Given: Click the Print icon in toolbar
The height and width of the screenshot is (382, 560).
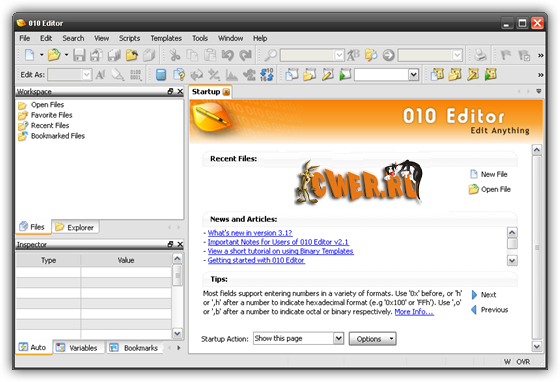Looking at the screenshot, I should click(480, 55).
